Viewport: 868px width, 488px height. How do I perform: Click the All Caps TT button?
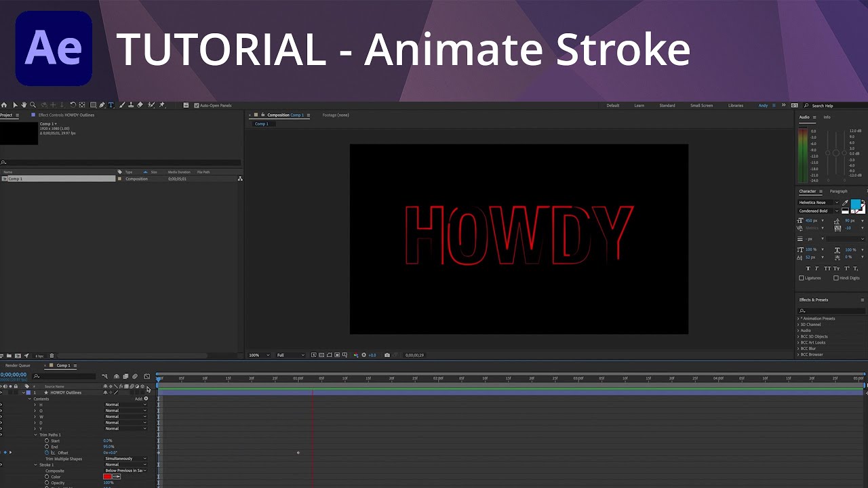tap(827, 268)
